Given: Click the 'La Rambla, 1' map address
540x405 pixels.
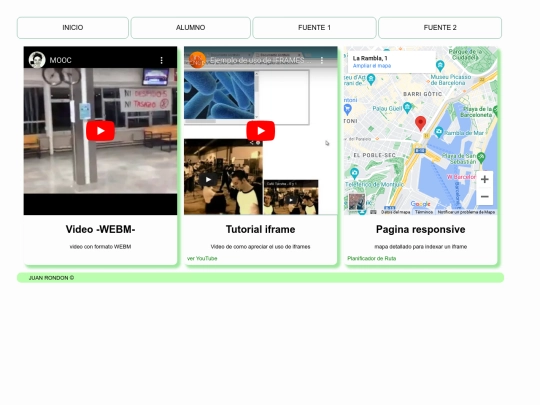Looking at the screenshot, I should coord(370,58).
